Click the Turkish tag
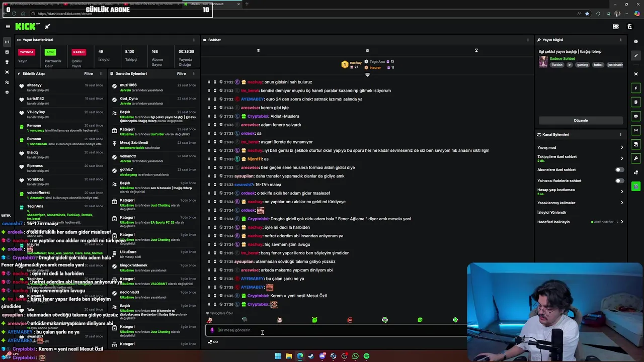644x362 pixels. (x=556, y=65)
